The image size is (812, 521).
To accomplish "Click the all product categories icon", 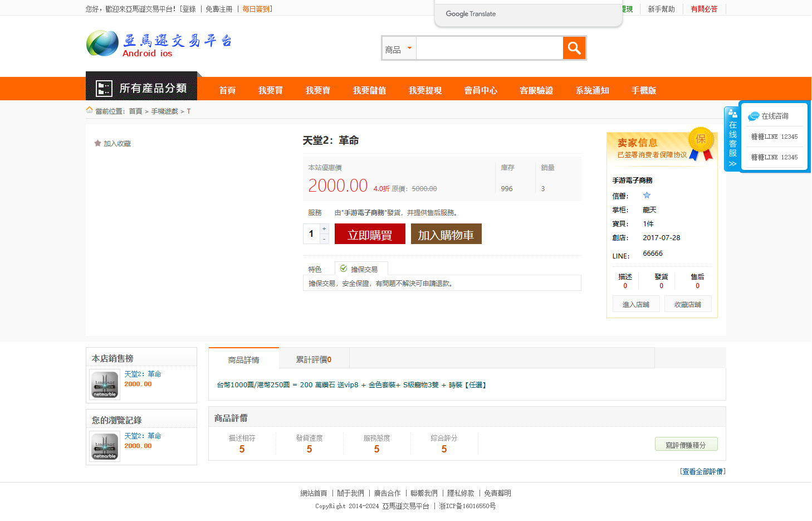I will coord(104,89).
